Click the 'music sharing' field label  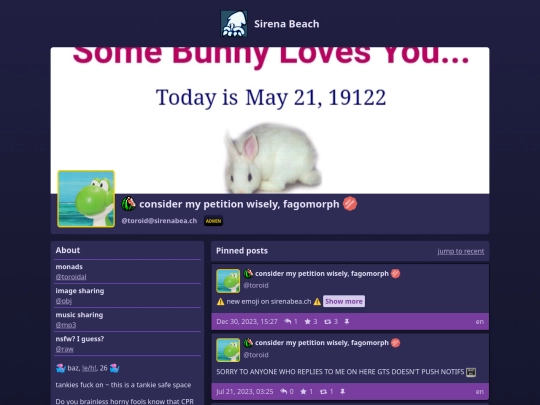click(x=79, y=315)
